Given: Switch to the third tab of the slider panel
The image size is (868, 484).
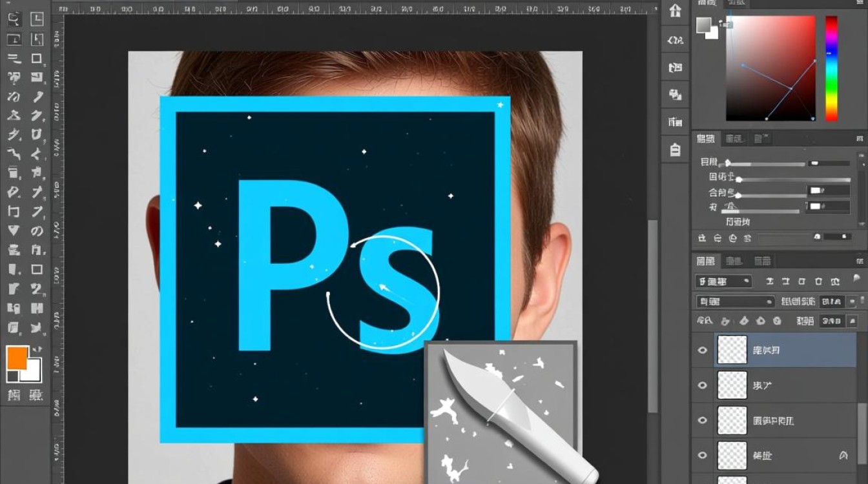Looking at the screenshot, I should click(x=761, y=138).
